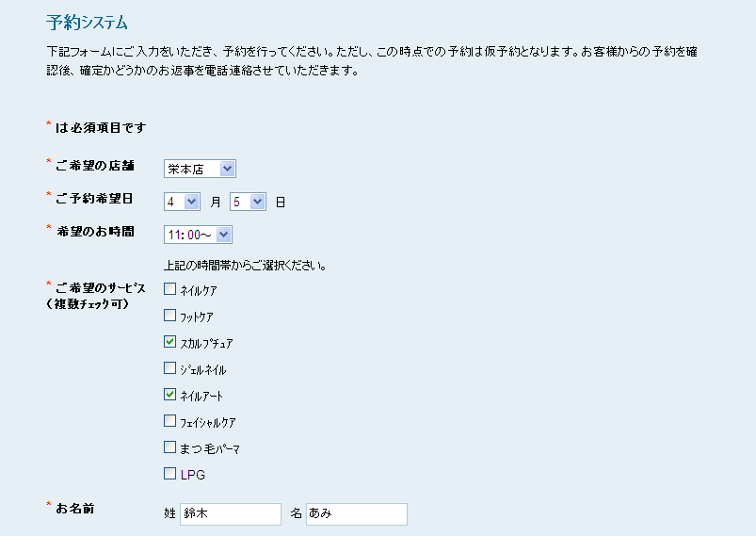Open the 11:00~ time dropdown

[x=198, y=235]
